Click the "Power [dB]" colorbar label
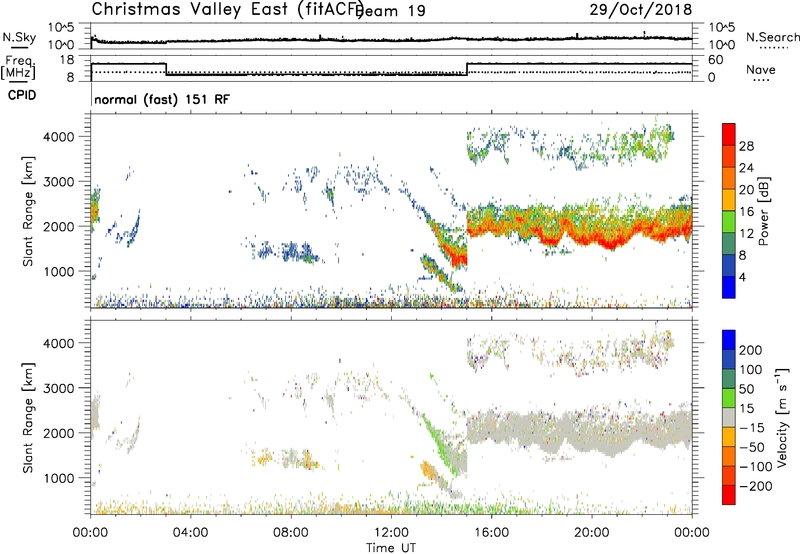800x554 pixels. pos(763,211)
